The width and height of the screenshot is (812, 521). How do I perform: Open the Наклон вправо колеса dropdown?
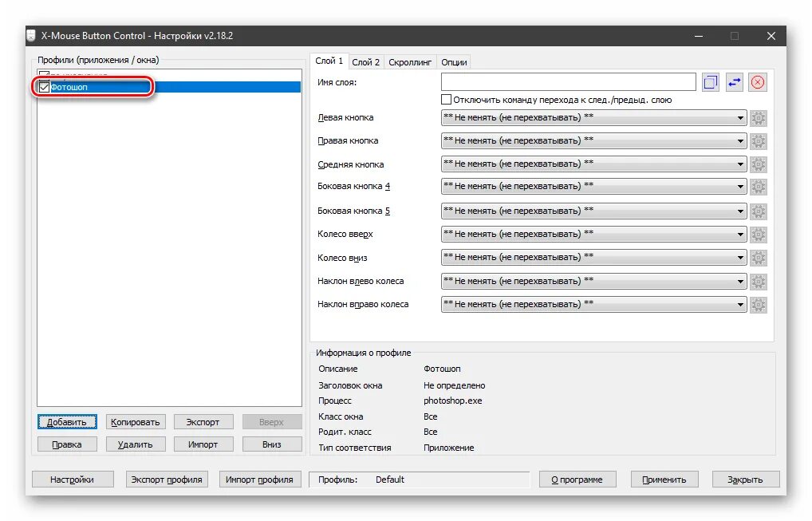pyautogui.click(x=593, y=305)
